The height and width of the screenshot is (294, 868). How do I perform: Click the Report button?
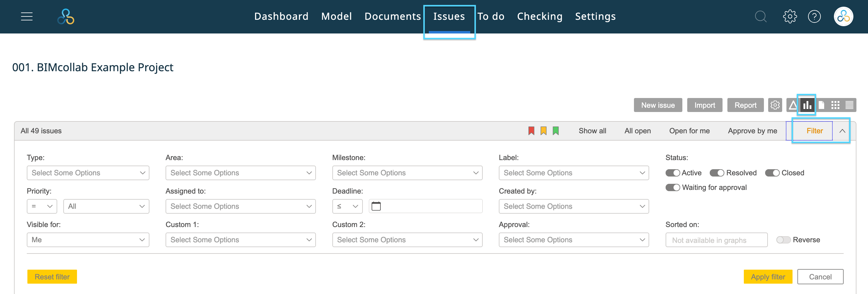(x=745, y=105)
